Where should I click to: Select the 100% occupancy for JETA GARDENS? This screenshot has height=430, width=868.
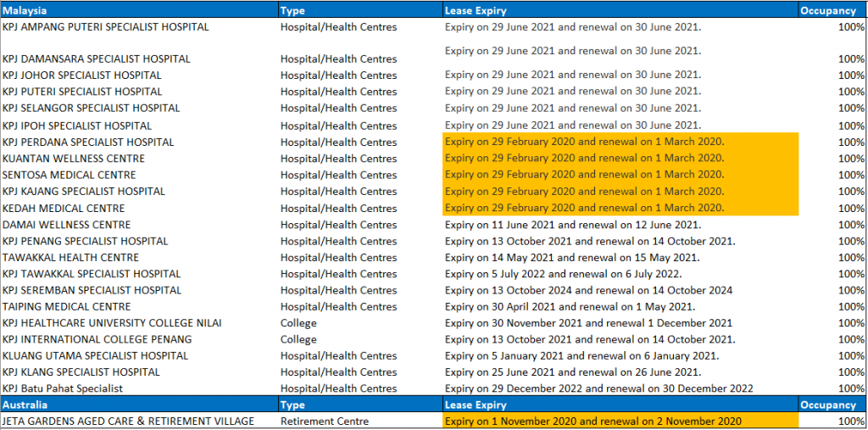832,422
